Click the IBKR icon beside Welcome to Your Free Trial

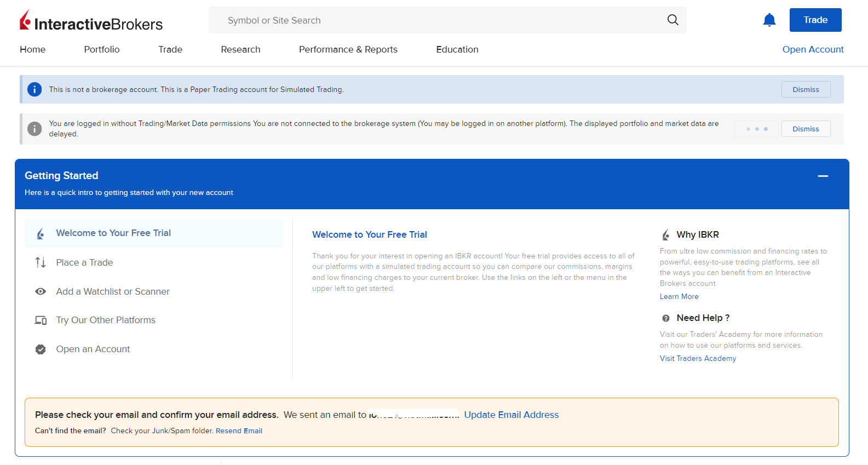pyautogui.click(x=41, y=234)
